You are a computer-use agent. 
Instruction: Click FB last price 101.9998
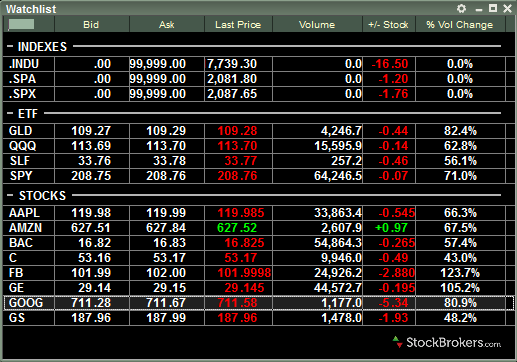click(x=244, y=273)
